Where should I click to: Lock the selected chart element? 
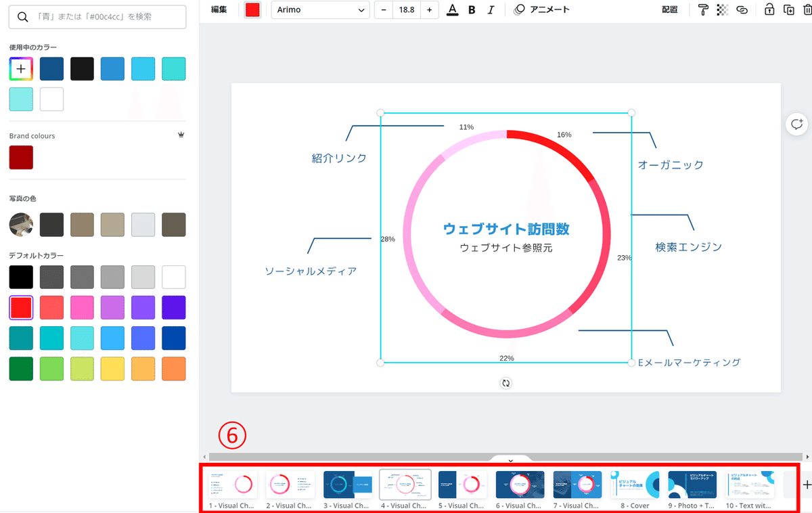[x=769, y=9]
